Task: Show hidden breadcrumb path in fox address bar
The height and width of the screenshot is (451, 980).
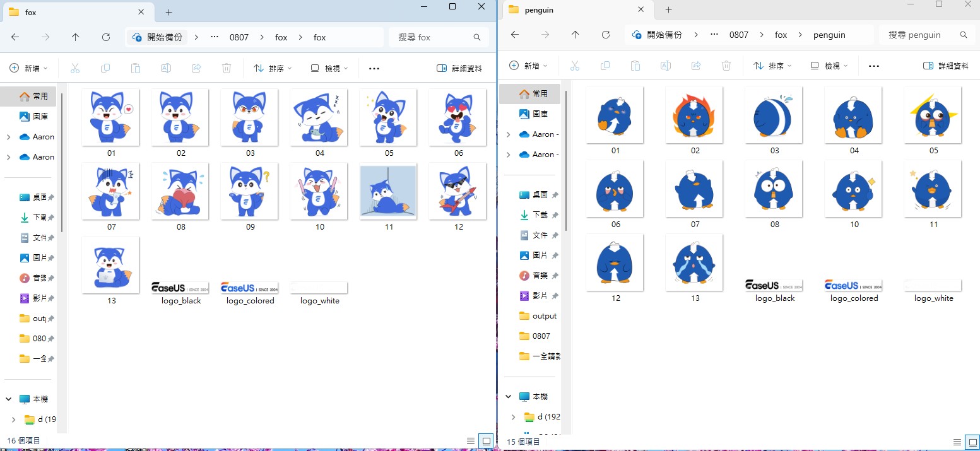Action: point(214,37)
